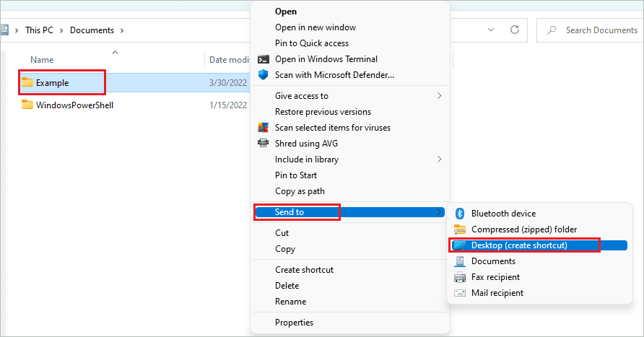Viewport: 644px width, 337px height.
Task: Select Bluetooth device in Send to
Action: click(x=503, y=214)
